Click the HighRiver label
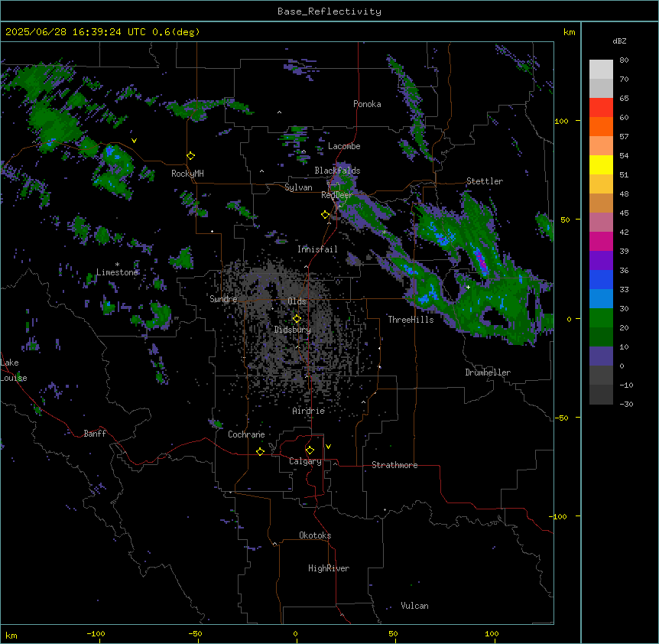 click(329, 568)
